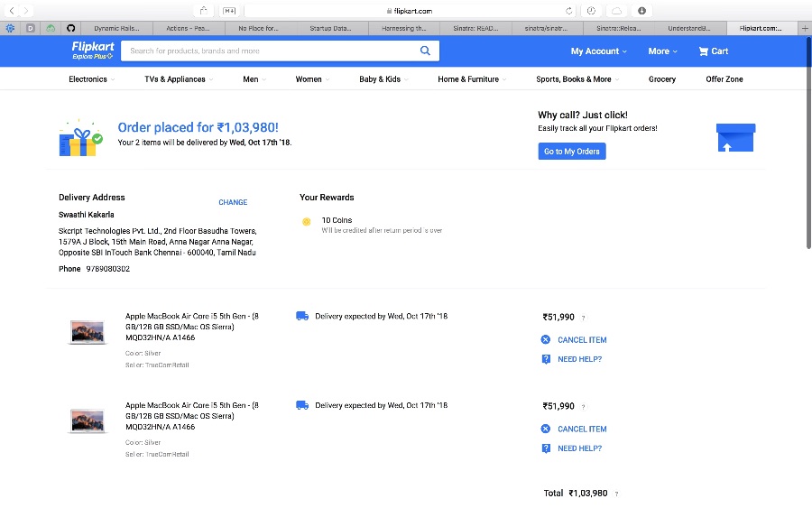Viewport: 812px width, 508px height.
Task: Click cancel X icon for second MacBook
Action: click(545, 429)
